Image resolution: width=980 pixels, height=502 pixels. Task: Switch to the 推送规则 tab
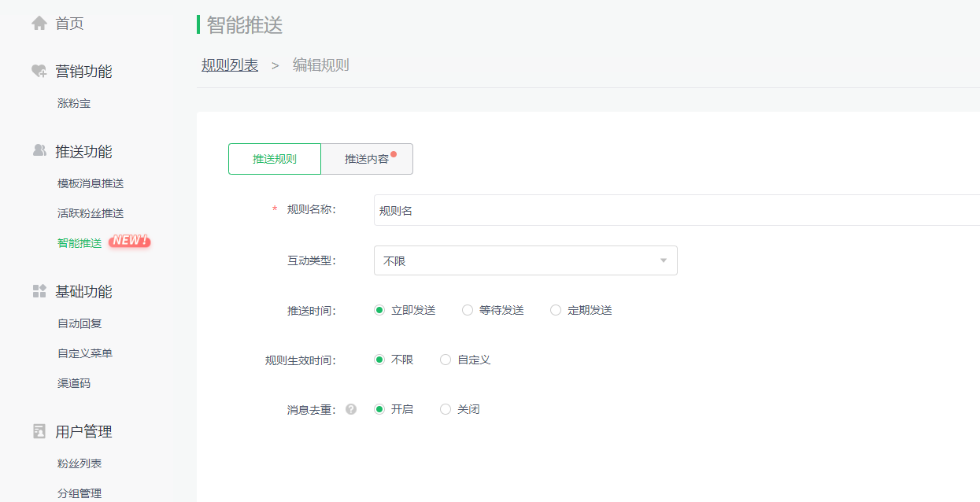point(274,159)
